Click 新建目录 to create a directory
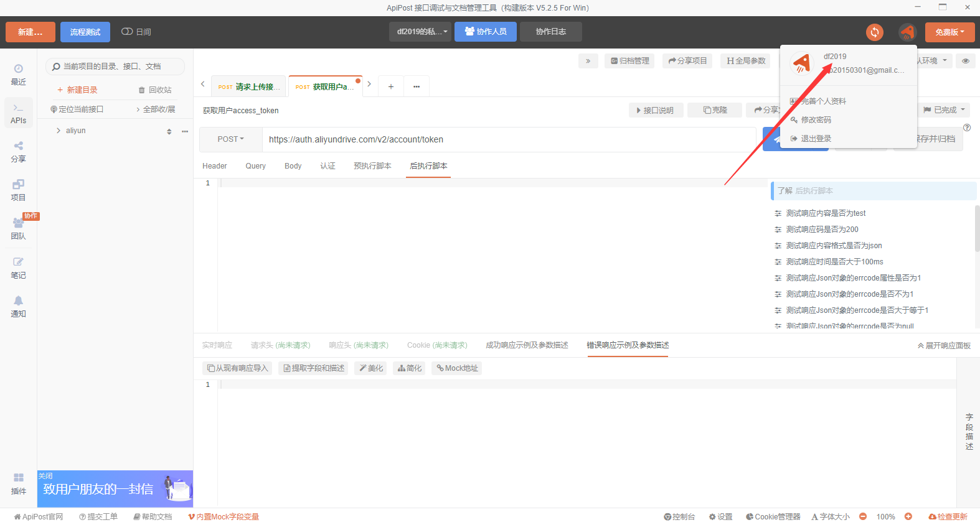The height and width of the screenshot is (530, 980). [77, 90]
